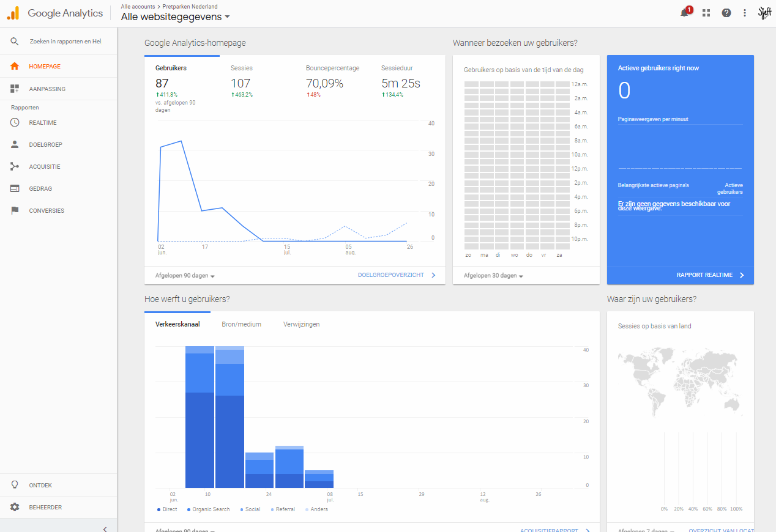
Task: Open the Afgelopen 90 dagen range dropdown under the Gebruikers chart
Action: point(185,276)
